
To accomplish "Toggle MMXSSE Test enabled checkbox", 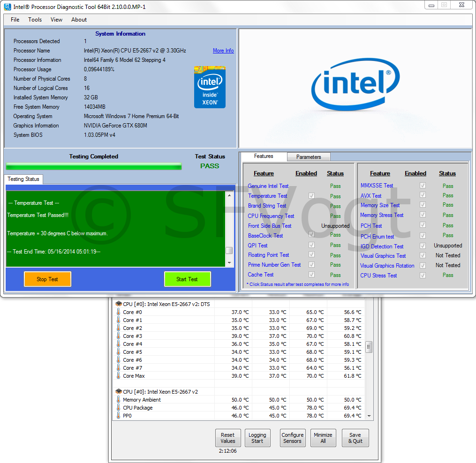I will pyautogui.click(x=423, y=185).
